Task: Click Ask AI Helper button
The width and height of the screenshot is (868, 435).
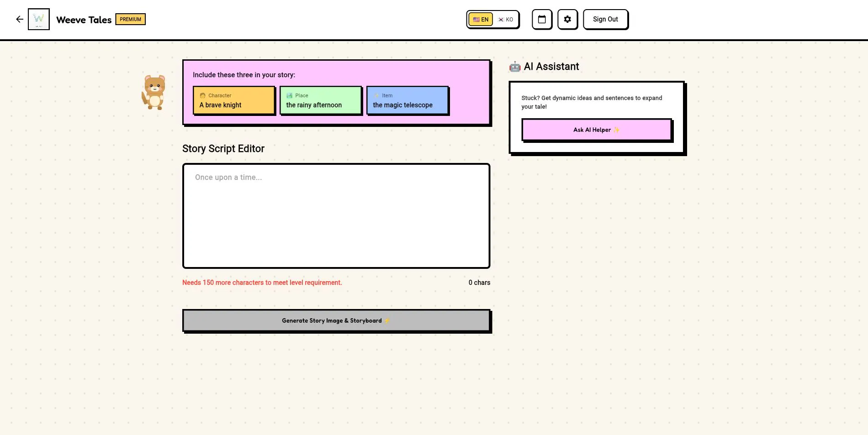Action: click(597, 130)
